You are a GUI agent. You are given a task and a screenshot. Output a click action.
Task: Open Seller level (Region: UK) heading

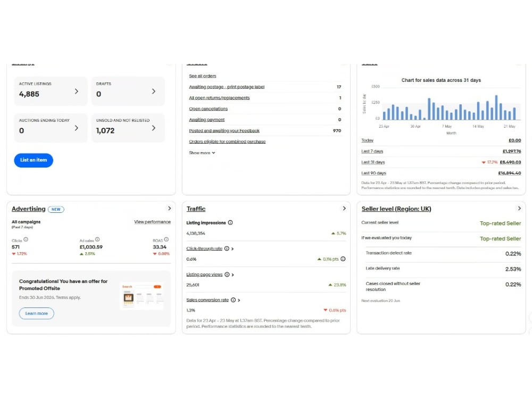pos(396,209)
